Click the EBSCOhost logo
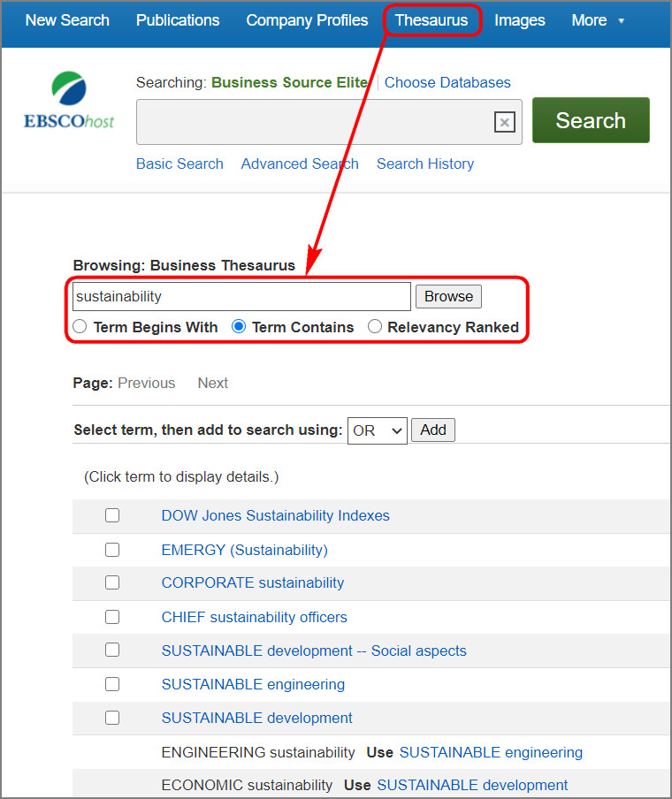This screenshot has height=799, width=672. pyautogui.click(x=69, y=101)
